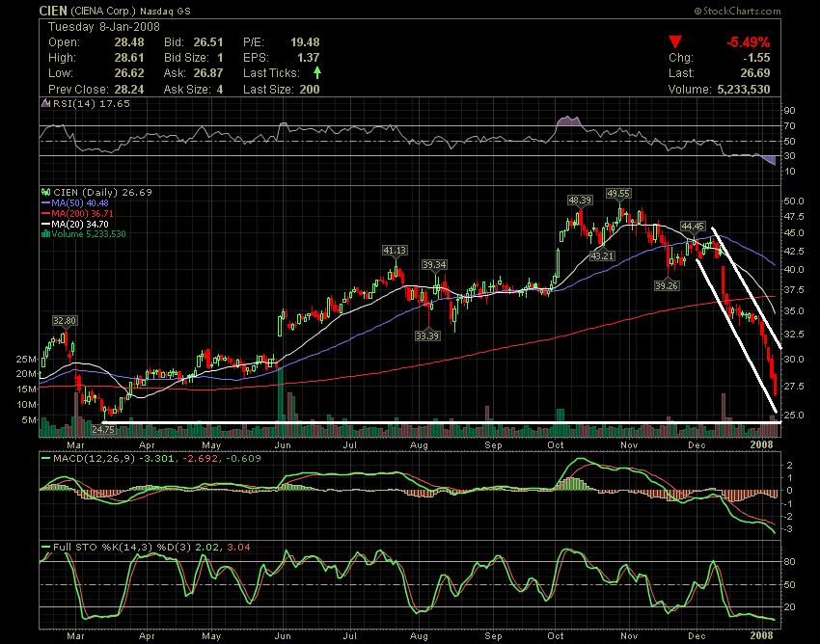Viewport: 820px width, 644px height.
Task: Click the 25.0 price axis label
Action: coord(794,416)
